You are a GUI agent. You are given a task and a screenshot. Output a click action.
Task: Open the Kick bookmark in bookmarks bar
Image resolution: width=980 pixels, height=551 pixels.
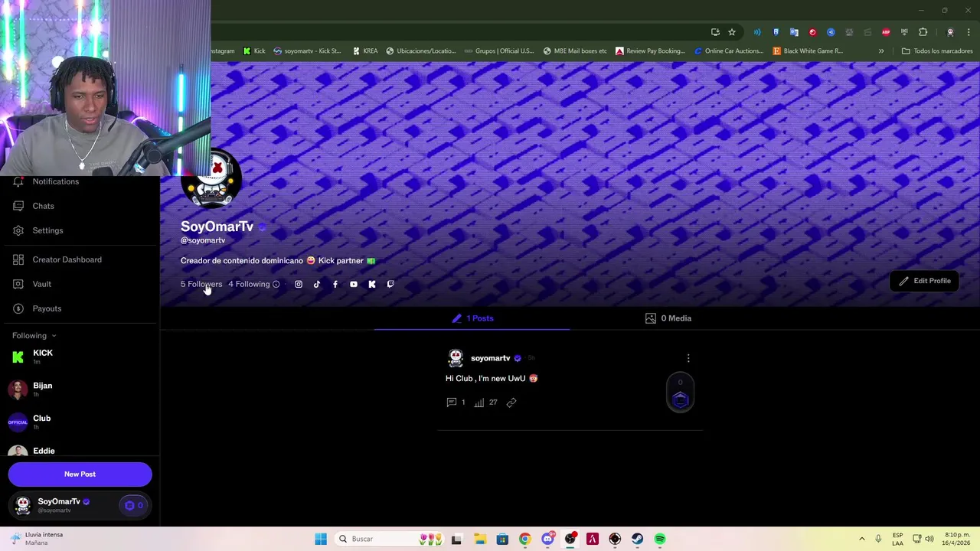pos(254,51)
